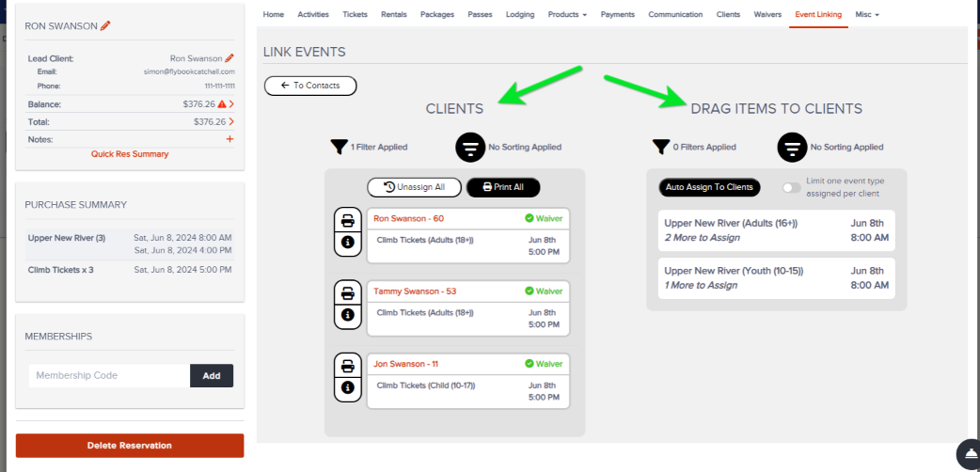Image resolution: width=980 pixels, height=472 pixels.
Task: Click the Membership Code input field
Action: (109, 376)
